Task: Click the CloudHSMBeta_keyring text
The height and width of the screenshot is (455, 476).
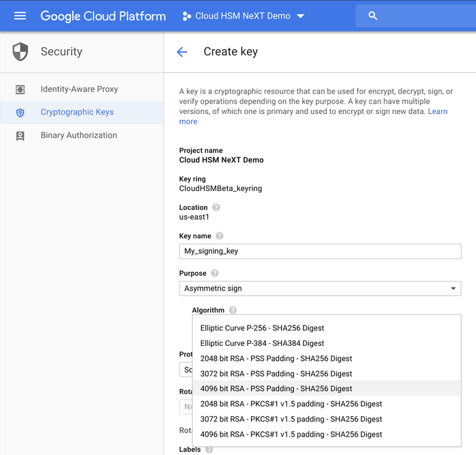Action: 220,188
